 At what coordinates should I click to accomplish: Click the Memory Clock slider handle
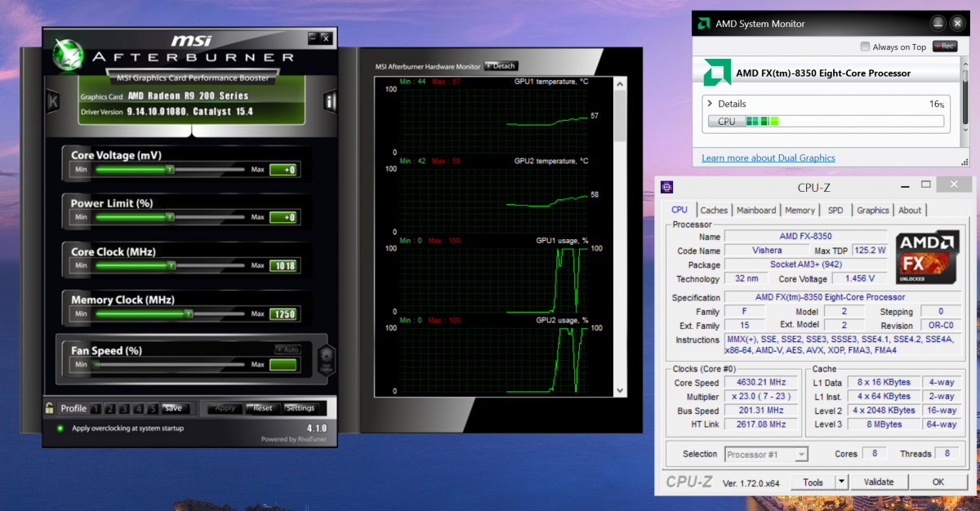coord(188,313)
